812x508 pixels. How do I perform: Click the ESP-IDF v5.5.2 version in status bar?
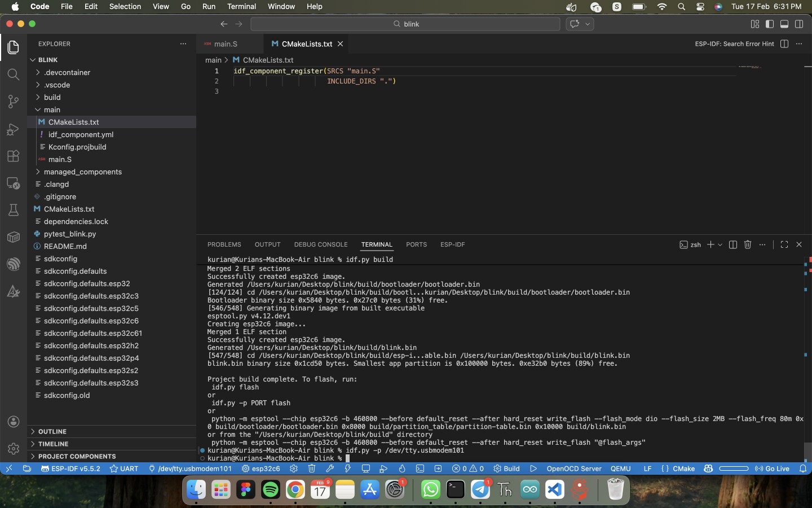coord(70,468)
